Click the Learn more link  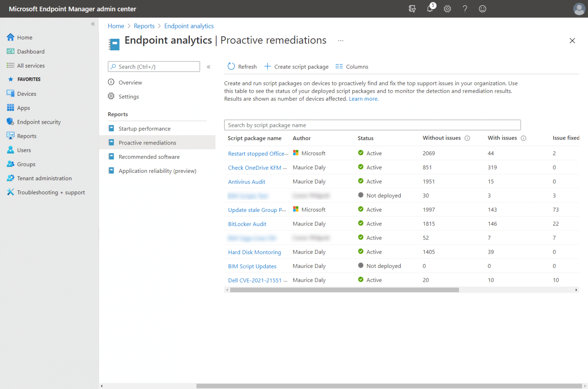pos(363,98)
